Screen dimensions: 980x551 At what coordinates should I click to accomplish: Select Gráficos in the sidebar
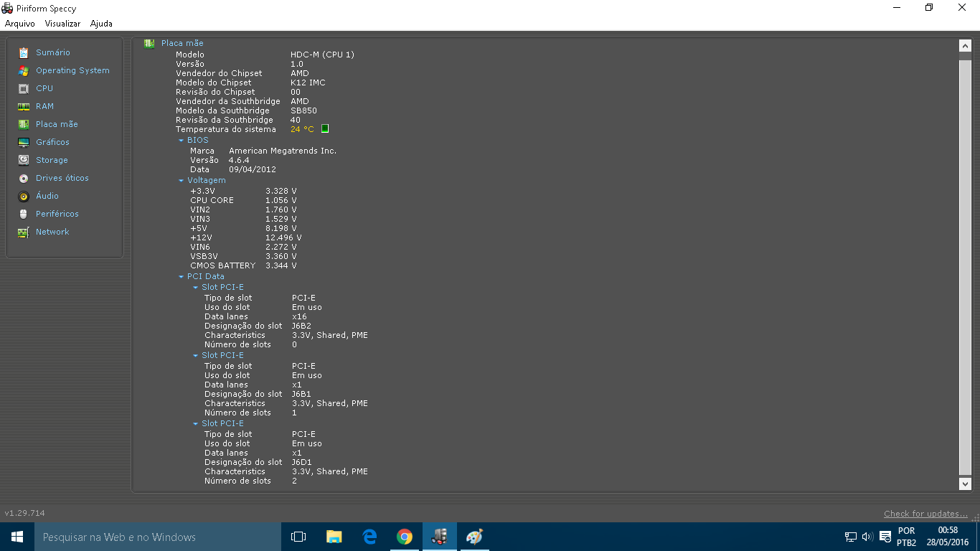point(52,142)
